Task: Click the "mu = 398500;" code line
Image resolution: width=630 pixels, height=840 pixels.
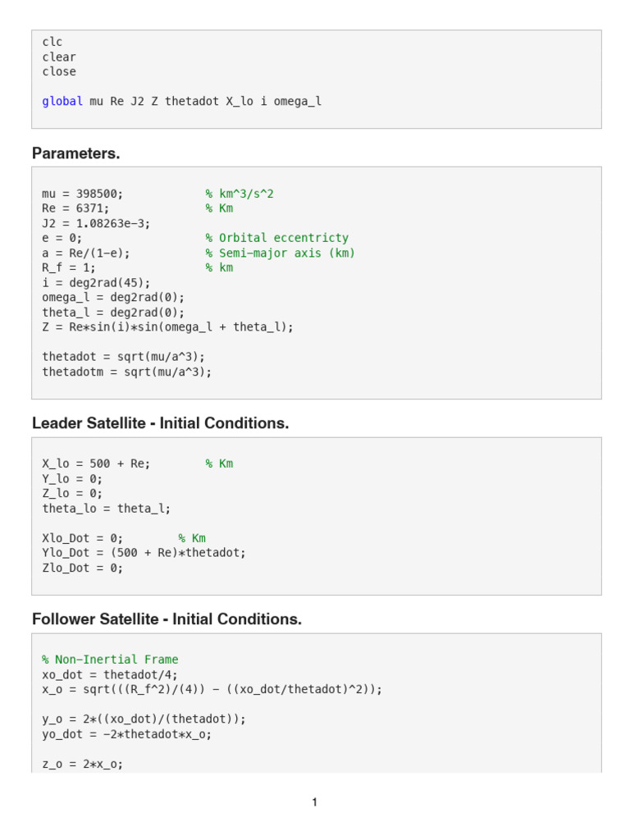Action: [x=83, y=194]
